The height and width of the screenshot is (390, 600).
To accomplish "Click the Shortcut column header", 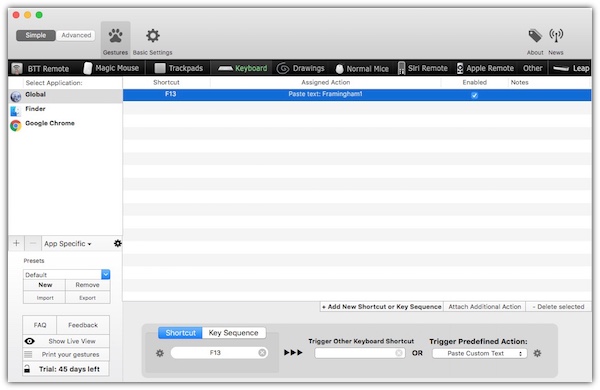I will [166, 82].
